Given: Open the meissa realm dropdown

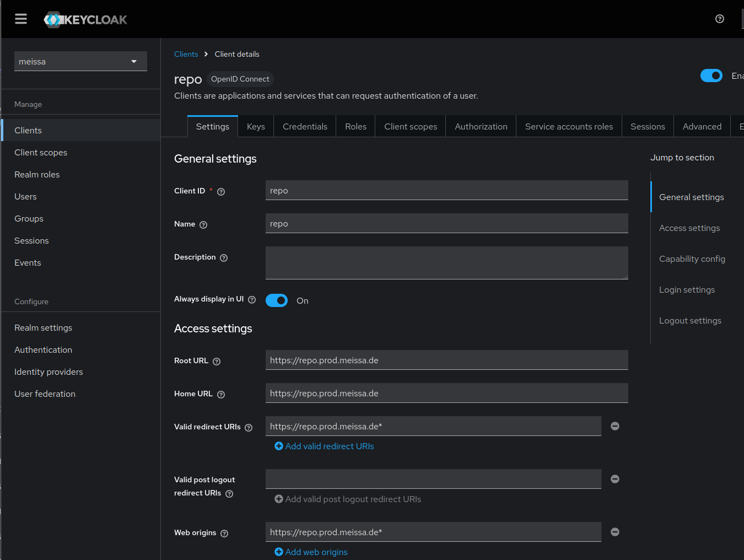Looking at the screenshot, I should tap(80, 61).
